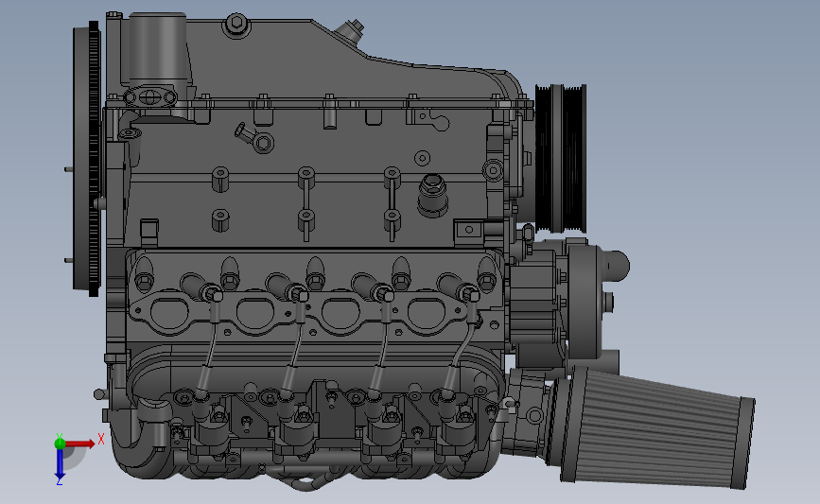The width and height of the screenshot is (820, 504).
Task: Select the large hex plug on the block side
Action: [433, 195]
